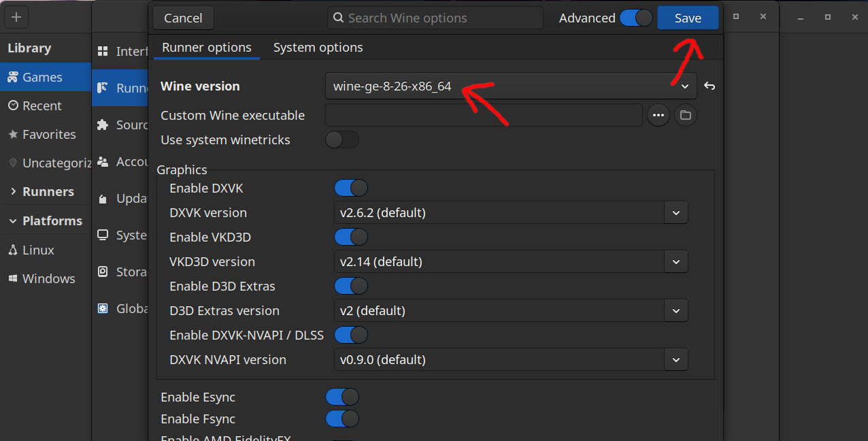The height and width of the screenshot is (441, 868).
Task: Open the VKD3D version dropdown arrow
Action: tap(676, 261)
